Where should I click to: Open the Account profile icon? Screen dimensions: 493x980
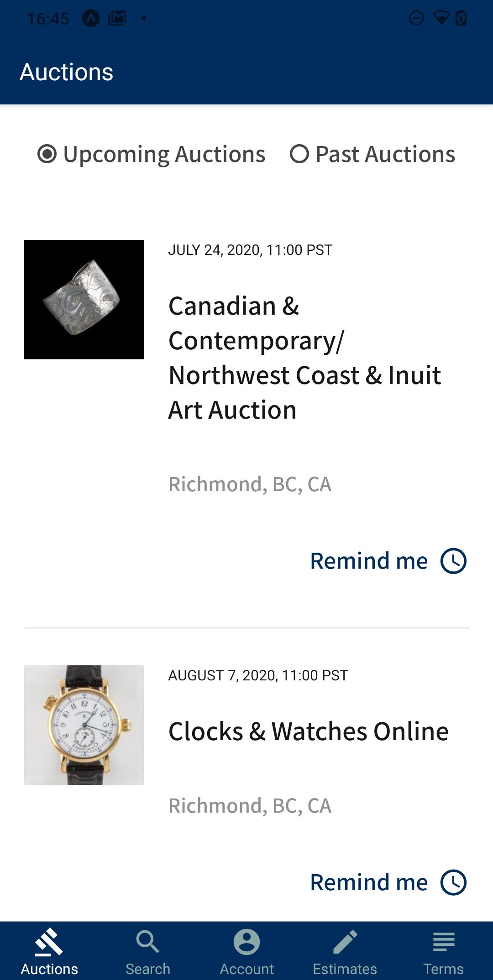pyautogui.click(x=246, y=942)
